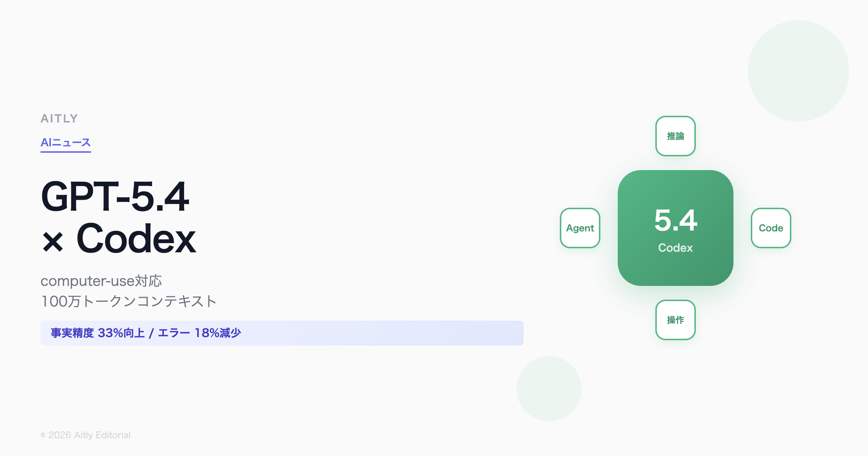Viewport: 868px width, 456px height.
Task: Click the AITLY logo text
Action: (x=59, y=119)
